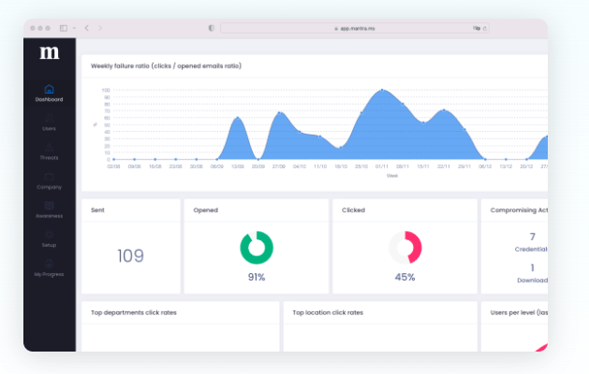The height and width of the screenshot is (374, 589).
Task: Click Top departments click rates heading
Action: pos(134,313)
